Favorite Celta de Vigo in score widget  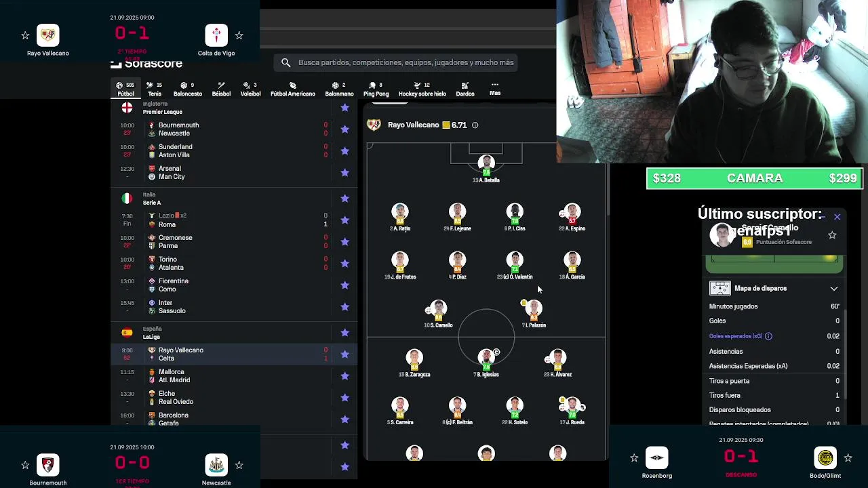239,35
